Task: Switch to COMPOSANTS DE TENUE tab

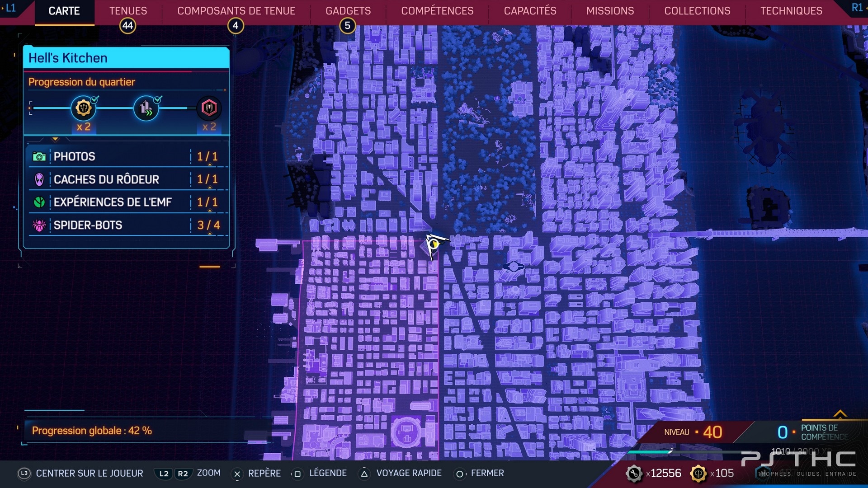Action: pyautogui.click(x=236, y=11)
